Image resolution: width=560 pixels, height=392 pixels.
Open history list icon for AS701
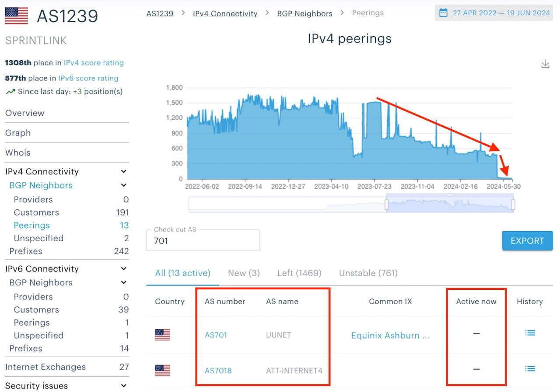tap(530, 333)
